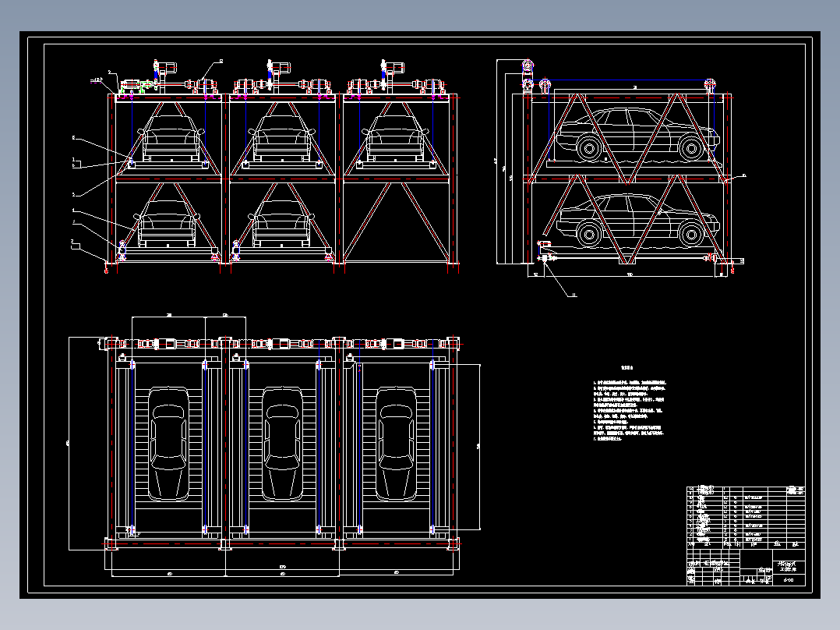Select bottom-left car in front elevation view
The image size is (840, 630).
(167, 224)
